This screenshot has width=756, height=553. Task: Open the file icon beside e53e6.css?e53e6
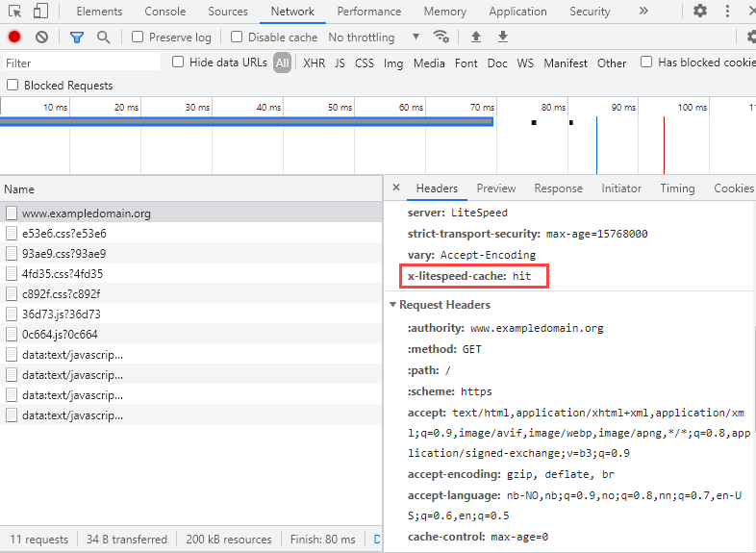pyautogui.click(x=12, y=234)
